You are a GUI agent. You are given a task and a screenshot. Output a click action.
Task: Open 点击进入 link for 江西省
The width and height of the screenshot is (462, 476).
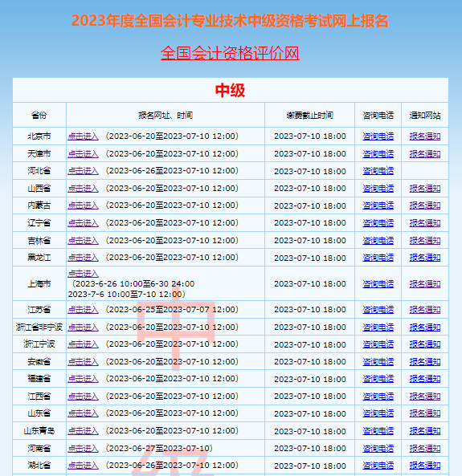[83, 397]
